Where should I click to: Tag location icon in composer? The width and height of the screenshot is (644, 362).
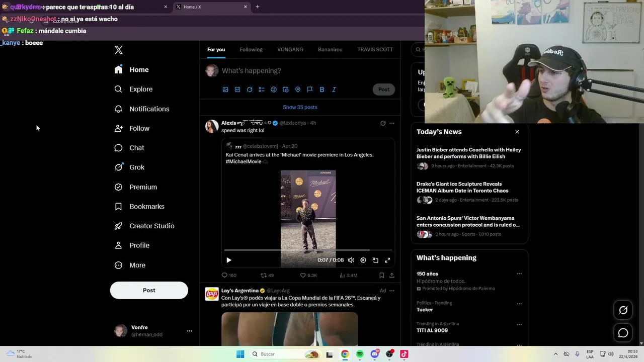click(298, 89)
